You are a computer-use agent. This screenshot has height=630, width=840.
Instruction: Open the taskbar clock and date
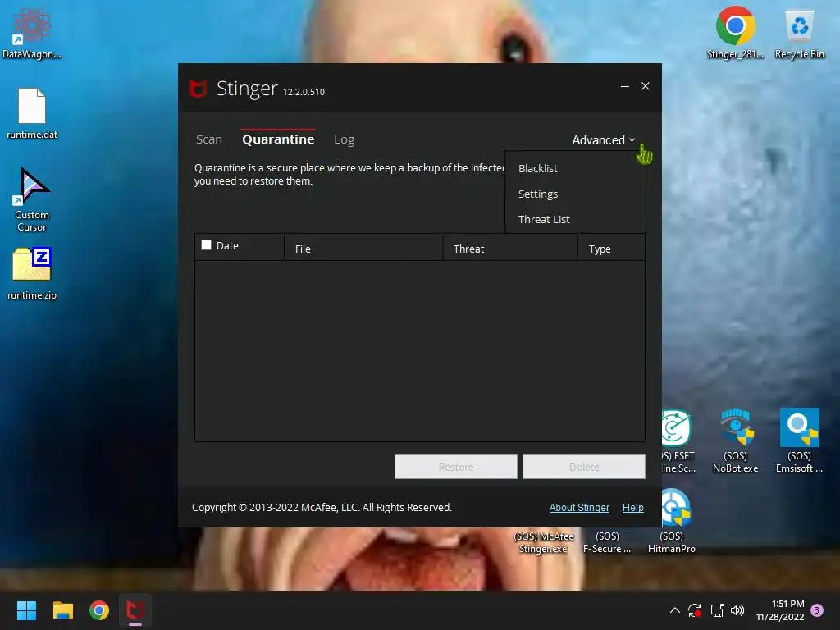[x=780, y=610]
